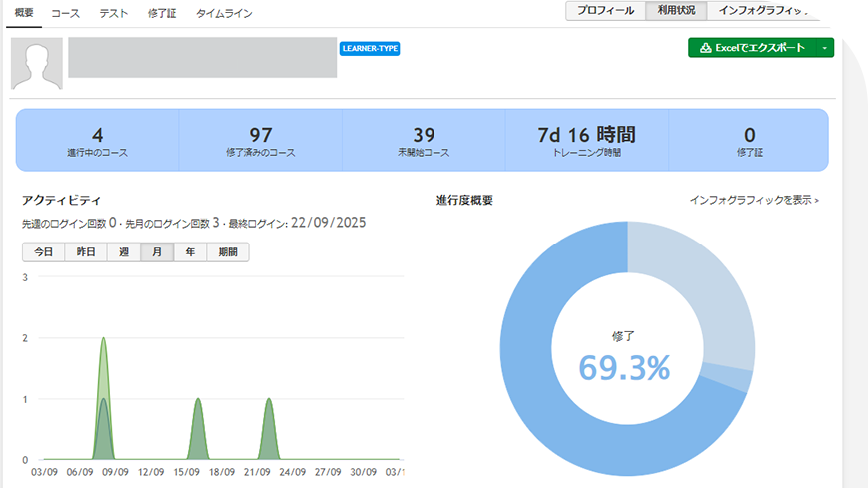Click the LEARNER-TYPE badge
Image resolution: width=868 pixels, height=488 pixels.
click(370, 48)
